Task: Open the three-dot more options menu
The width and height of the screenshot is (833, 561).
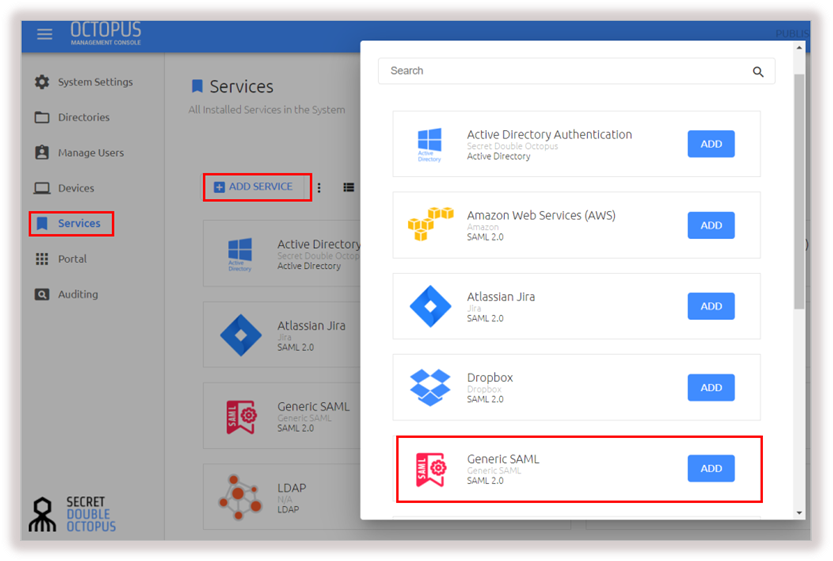Action: pos(319,188)
